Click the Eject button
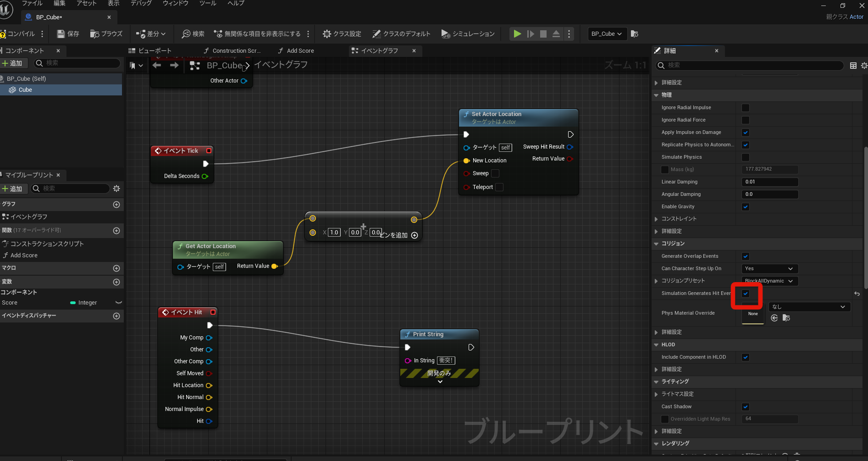This screenshot has height=461, width=868. point(556,34)
